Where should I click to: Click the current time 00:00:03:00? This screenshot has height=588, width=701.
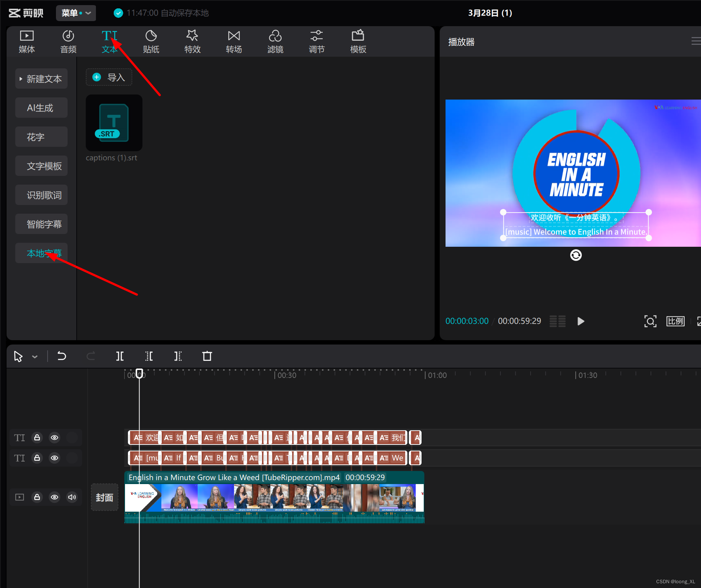click(467, 321)
